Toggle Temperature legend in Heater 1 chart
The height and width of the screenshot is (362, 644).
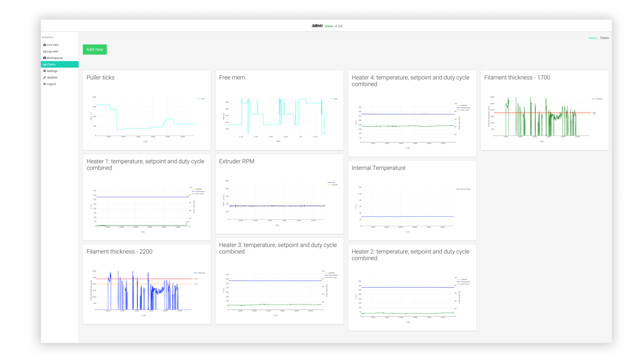tap(198, 191)
